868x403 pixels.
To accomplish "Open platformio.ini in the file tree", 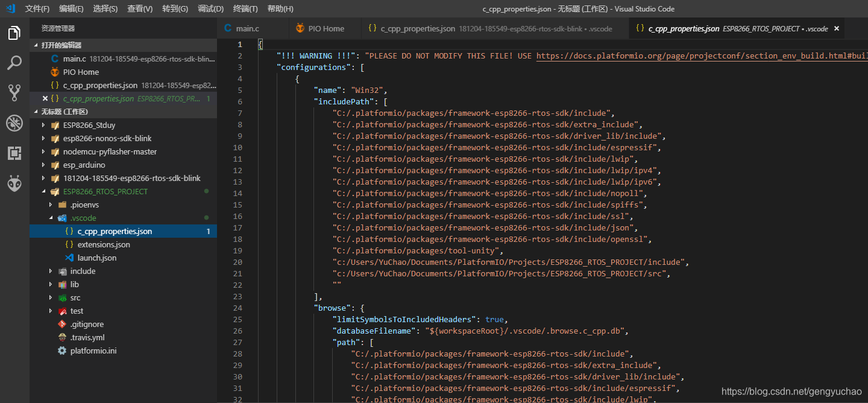I will [x=93, y=351].
